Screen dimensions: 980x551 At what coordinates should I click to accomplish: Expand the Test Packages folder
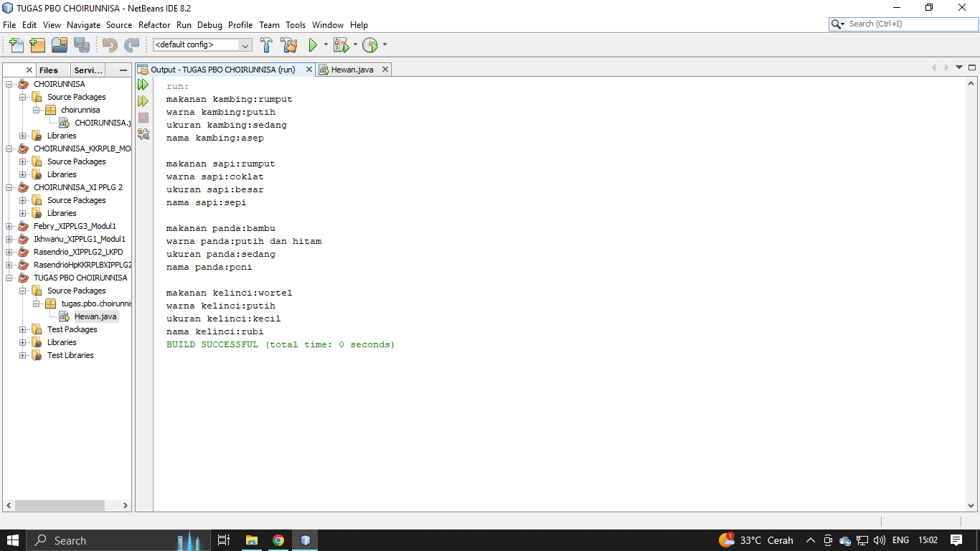[23, 329]
